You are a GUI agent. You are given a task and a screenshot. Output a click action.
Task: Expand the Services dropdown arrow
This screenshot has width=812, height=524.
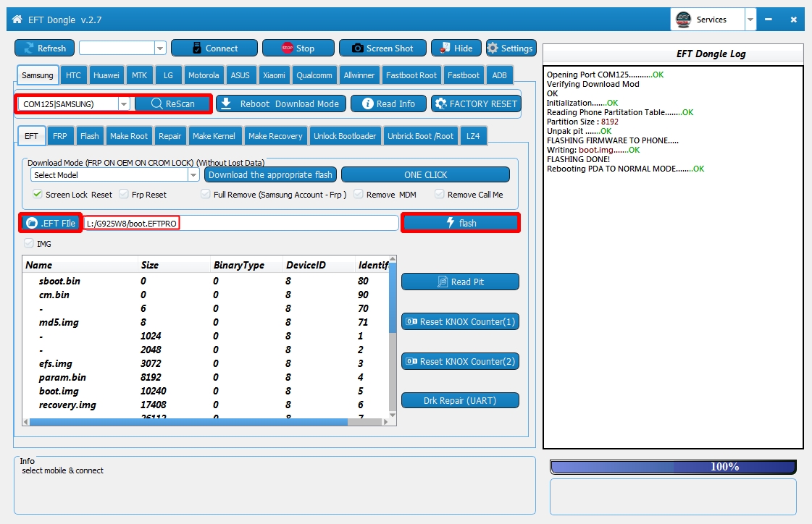(750, 20)
